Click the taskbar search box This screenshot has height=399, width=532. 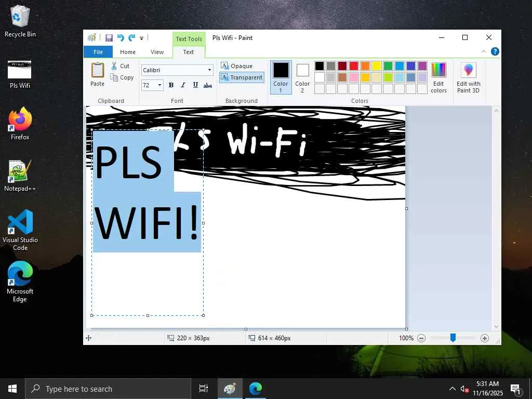click(108, 389)
